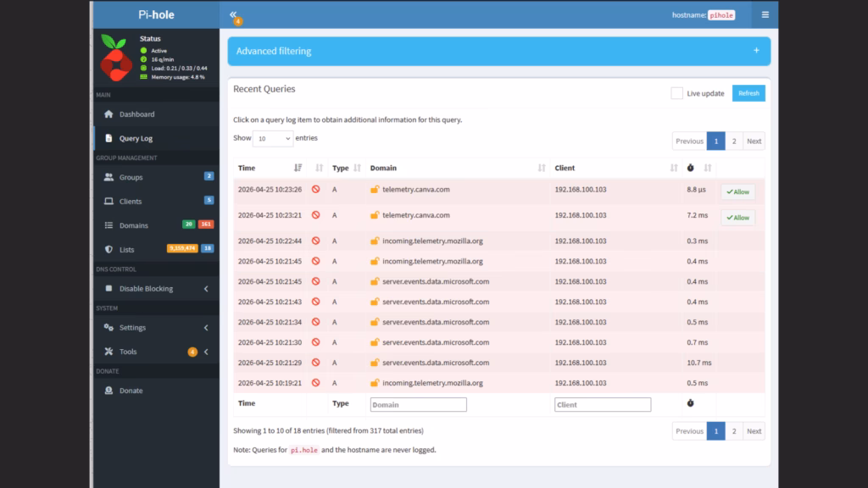Click blocked icon for 10:22:44 query
868x488 pixels.
click(x=315, y=241)
